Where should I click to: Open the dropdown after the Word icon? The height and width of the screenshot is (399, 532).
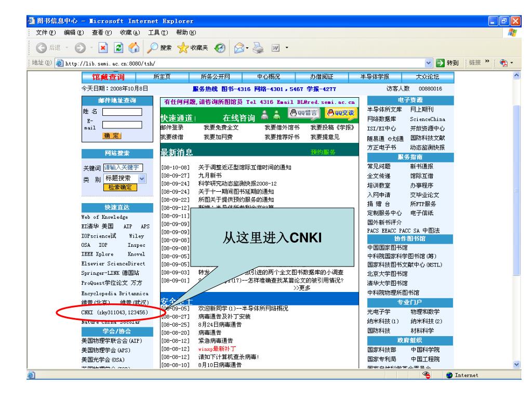[287, 48]
